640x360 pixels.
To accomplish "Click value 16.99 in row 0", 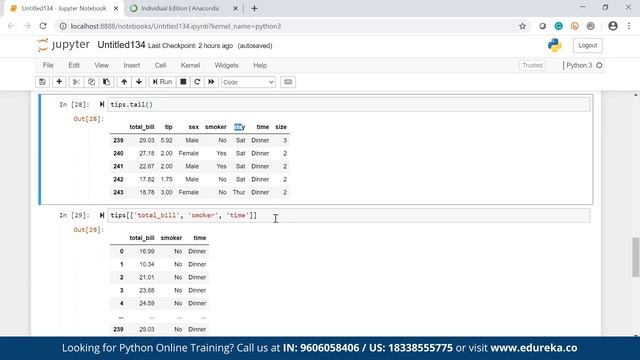I will pos(147,251).
